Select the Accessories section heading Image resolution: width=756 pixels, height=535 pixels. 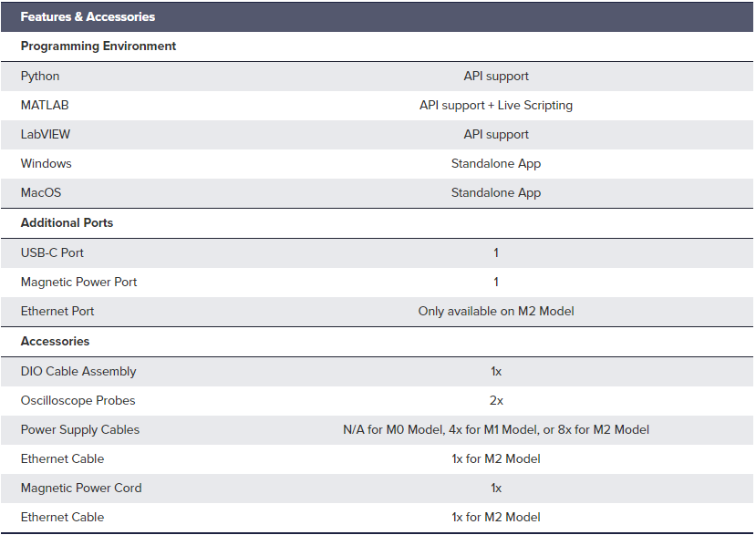pyautogui.click(x=55, y=341)
